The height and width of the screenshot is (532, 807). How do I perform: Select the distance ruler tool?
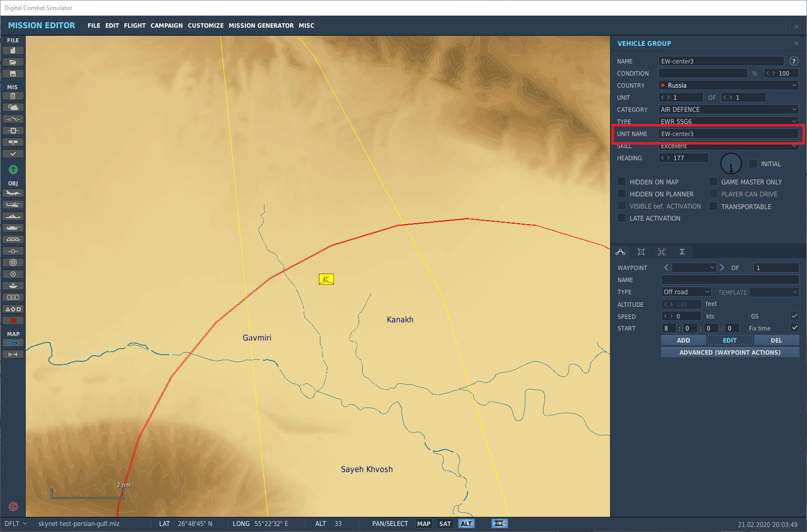coord(13,354)
